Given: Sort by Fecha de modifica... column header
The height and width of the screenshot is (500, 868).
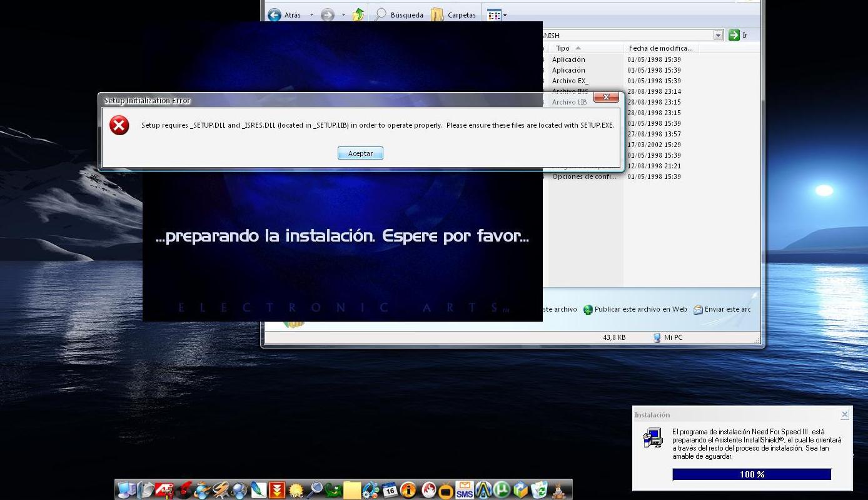Looking at the screenshot, I should tap(660, 48).
